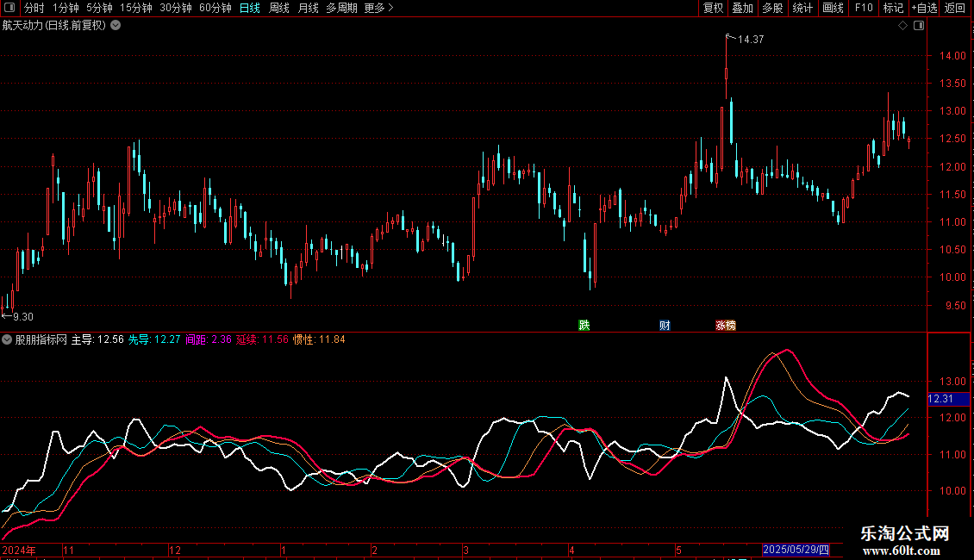Click the 9.30 low price label
The image size is (974, 560).
(23, 317)
